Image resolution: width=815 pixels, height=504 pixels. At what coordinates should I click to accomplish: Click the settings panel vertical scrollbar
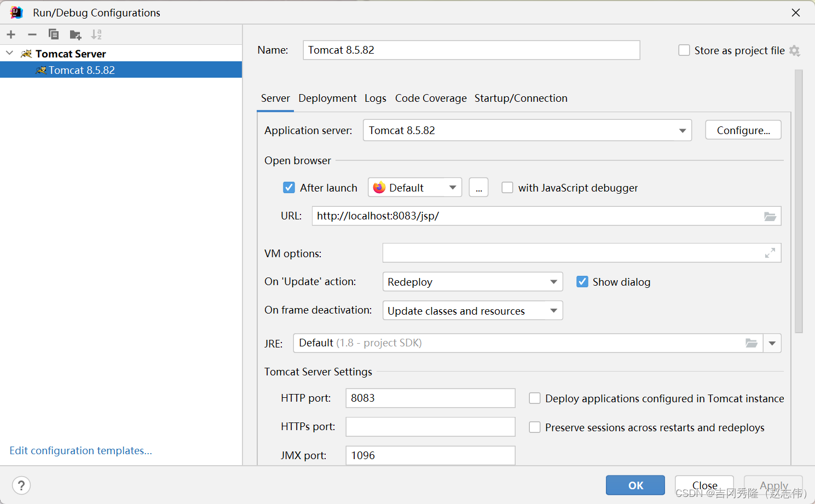(x=799, y=201)
